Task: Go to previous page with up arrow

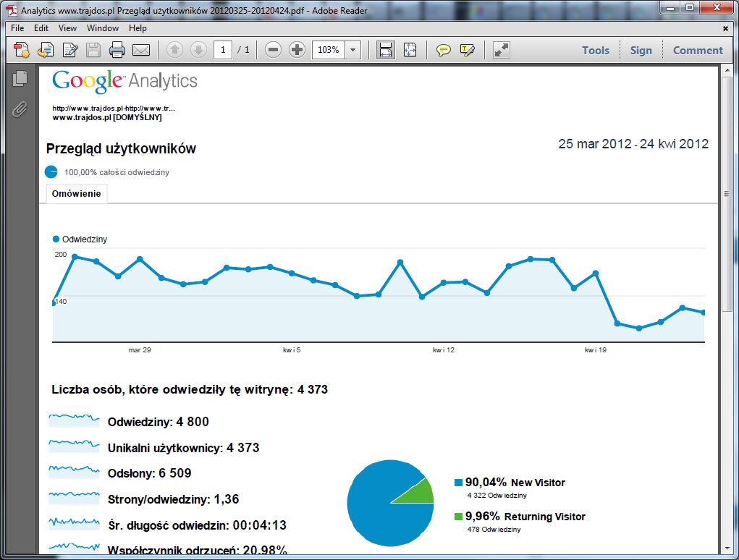Action: click(175, 50)
